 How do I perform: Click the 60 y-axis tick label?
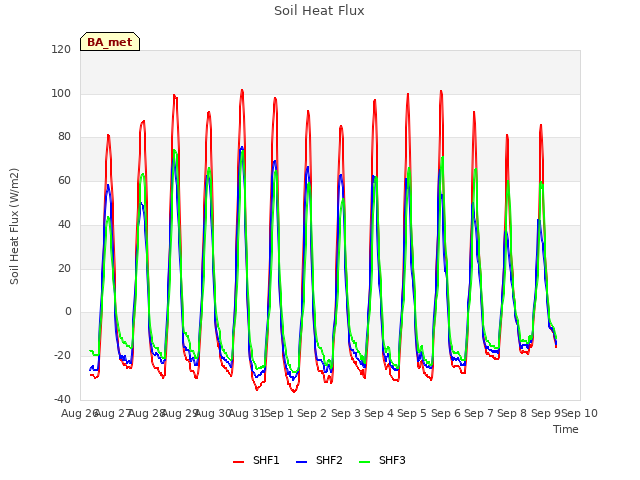tap(64, 180)
